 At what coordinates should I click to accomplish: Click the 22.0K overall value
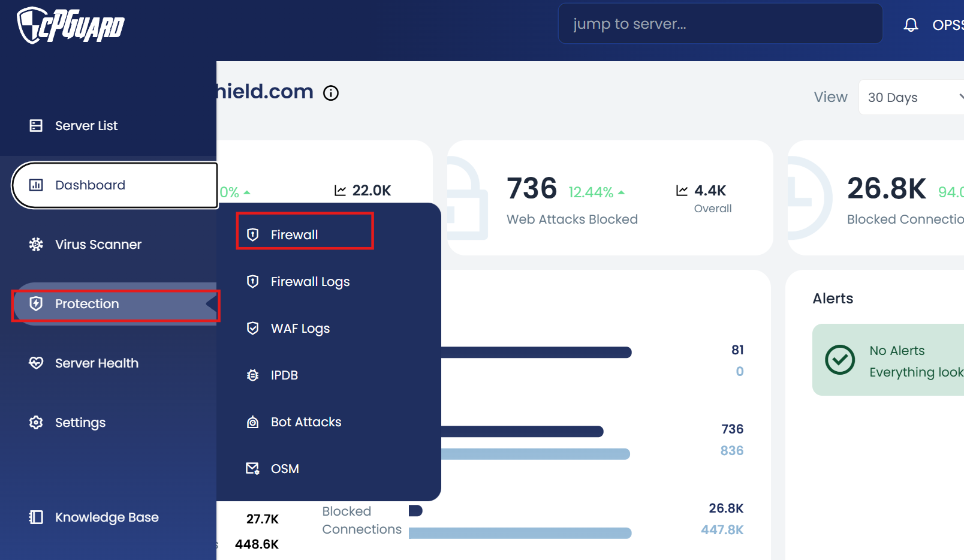tap(372, 190)
